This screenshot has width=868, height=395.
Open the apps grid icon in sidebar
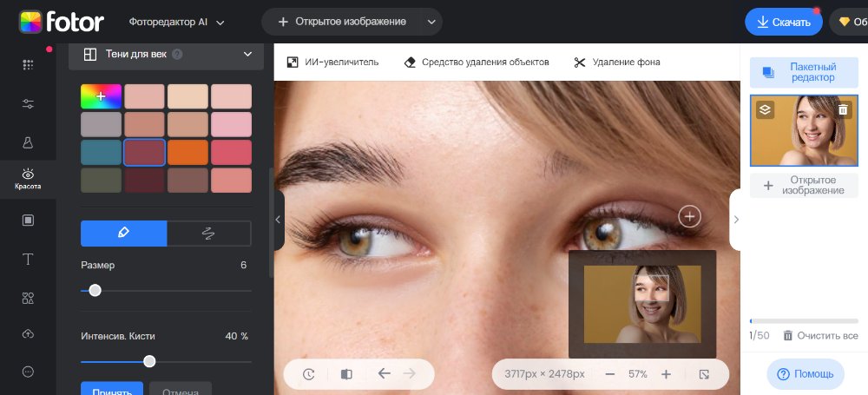(29, 65)
